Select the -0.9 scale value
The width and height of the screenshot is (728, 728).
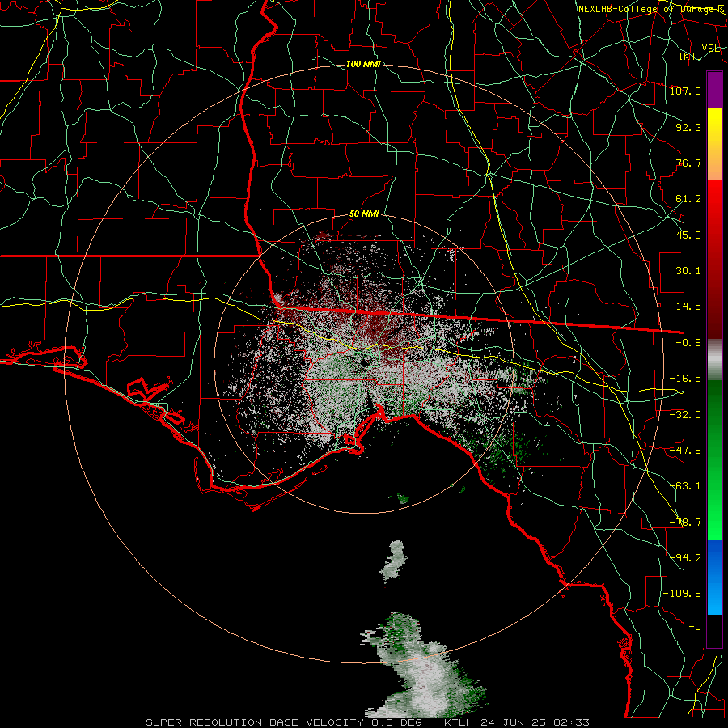[x=688, y=343]
